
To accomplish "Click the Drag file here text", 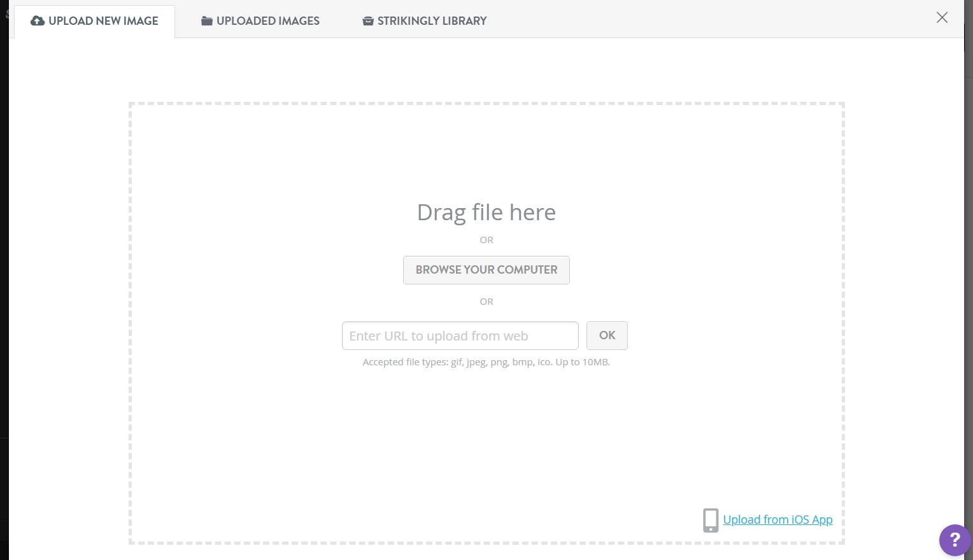I will coord(486,212).
